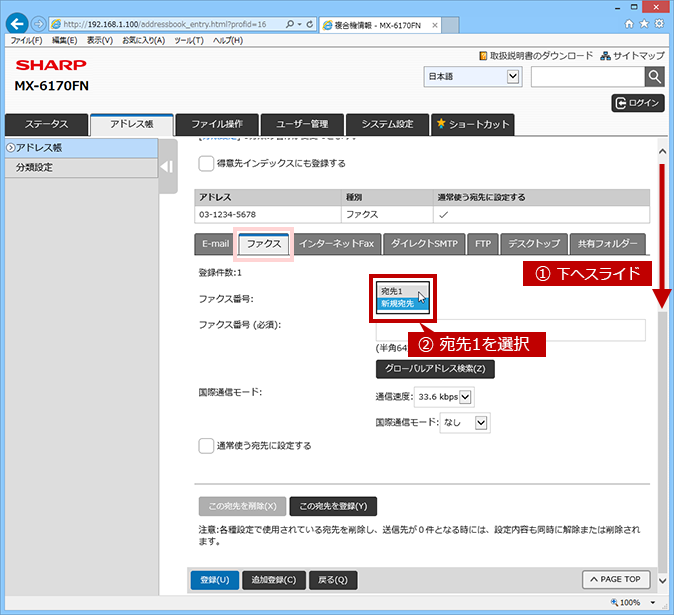The width and height of the screenshot is (674, 615).
Task: Click the magnifier search button near the language selector
Action: coord(654,77)
